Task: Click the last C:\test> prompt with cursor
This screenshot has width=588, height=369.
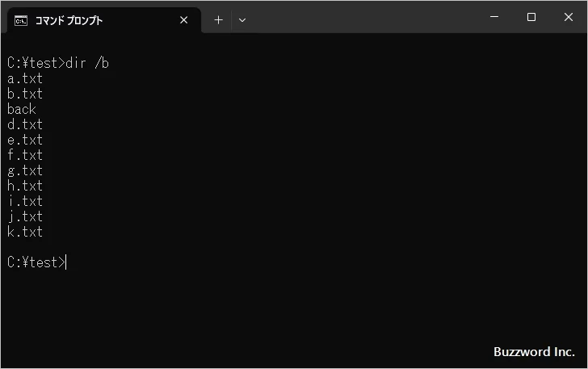Action: point(36,262)
